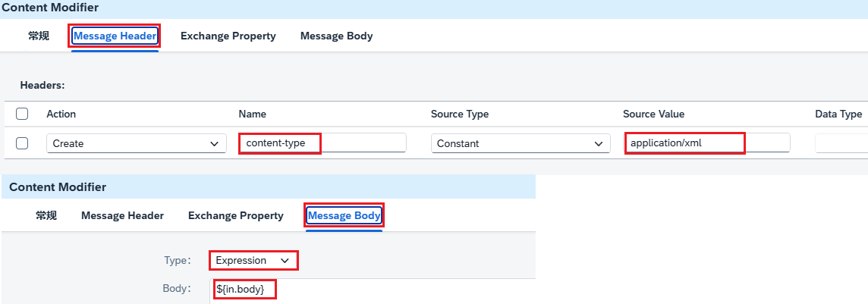Click the Source Value field with application/xml
This screenshot has height=304, width=868.
click(x=707, y=143)
